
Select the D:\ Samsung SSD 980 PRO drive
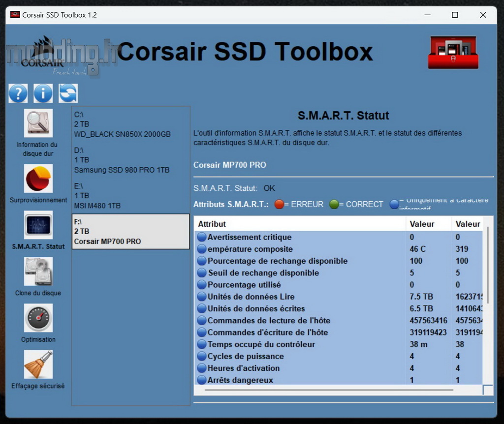click(130, 160)
